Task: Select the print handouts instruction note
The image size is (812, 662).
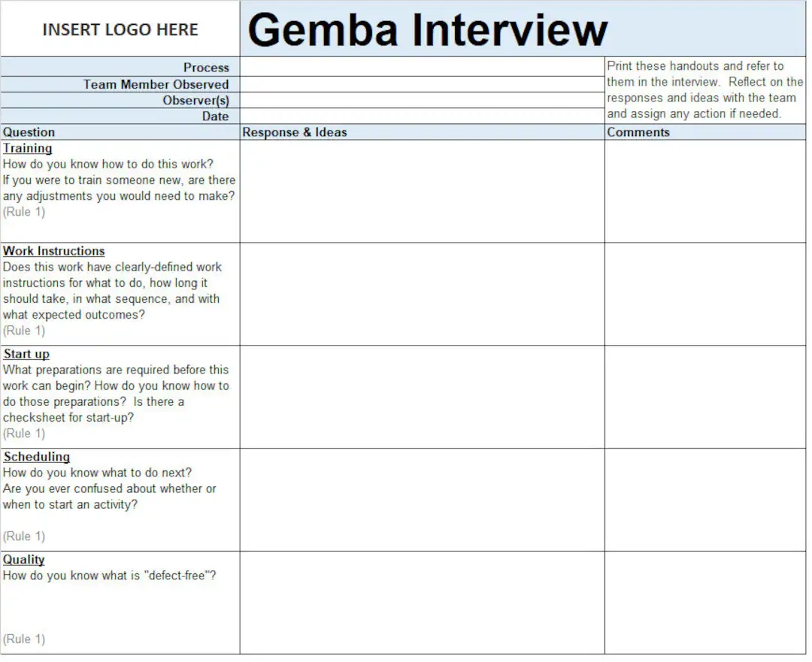Action: (x=704, y=90)
